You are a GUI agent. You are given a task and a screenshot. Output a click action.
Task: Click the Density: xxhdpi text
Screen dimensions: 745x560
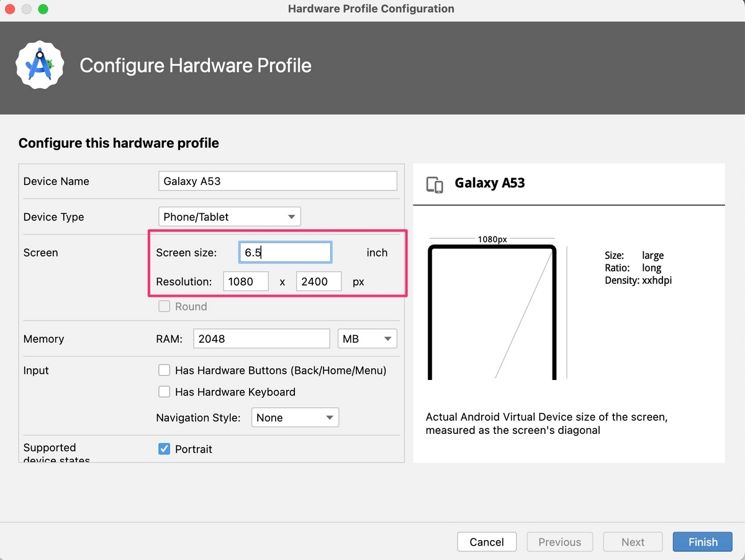[638, 281]
